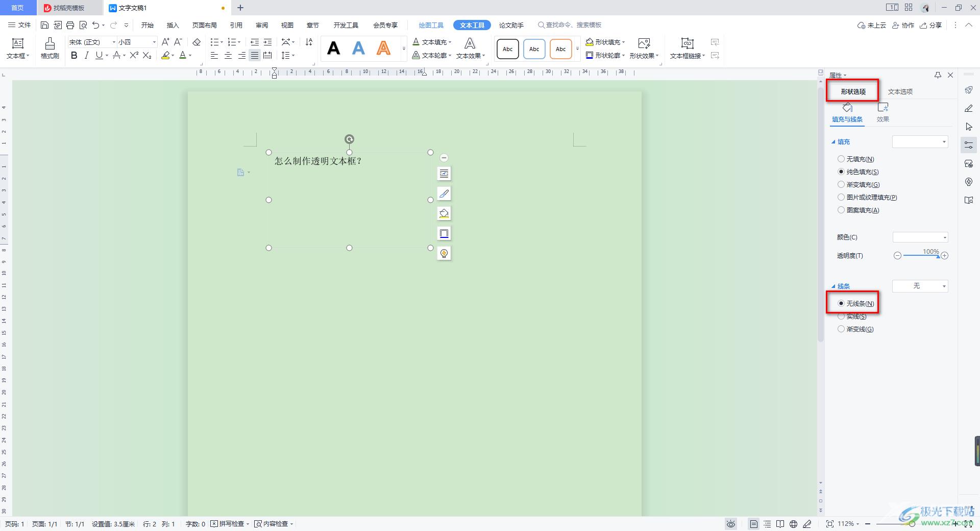Click the 文本框链接 button

tap(687, 49)
